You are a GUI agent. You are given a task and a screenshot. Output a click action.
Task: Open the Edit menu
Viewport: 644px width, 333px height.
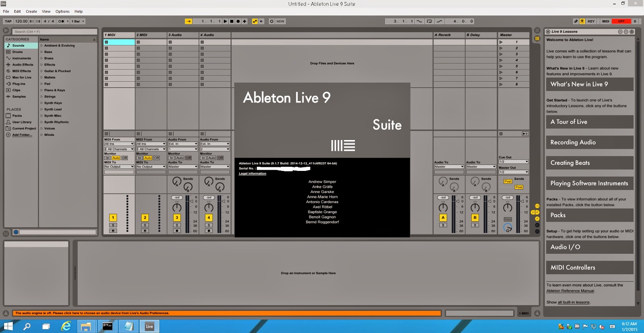pyautogui.click(x=17, y=11)
